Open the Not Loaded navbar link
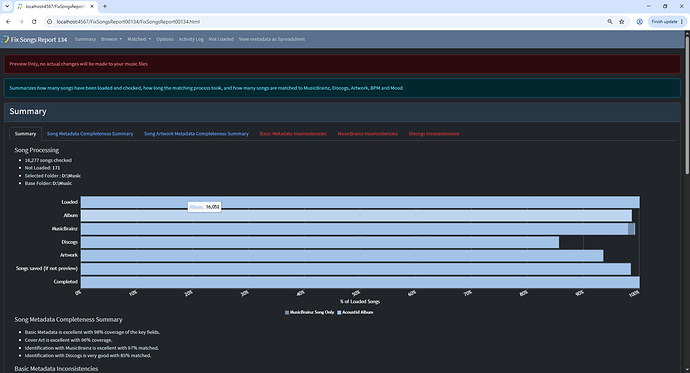 221,39
